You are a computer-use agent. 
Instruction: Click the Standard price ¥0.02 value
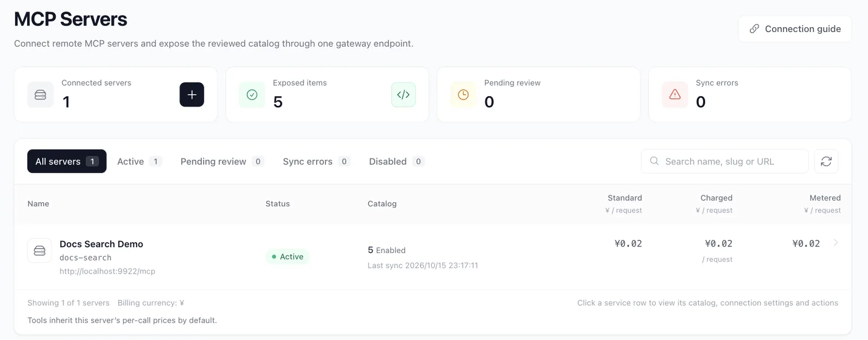tap(628, 244)
